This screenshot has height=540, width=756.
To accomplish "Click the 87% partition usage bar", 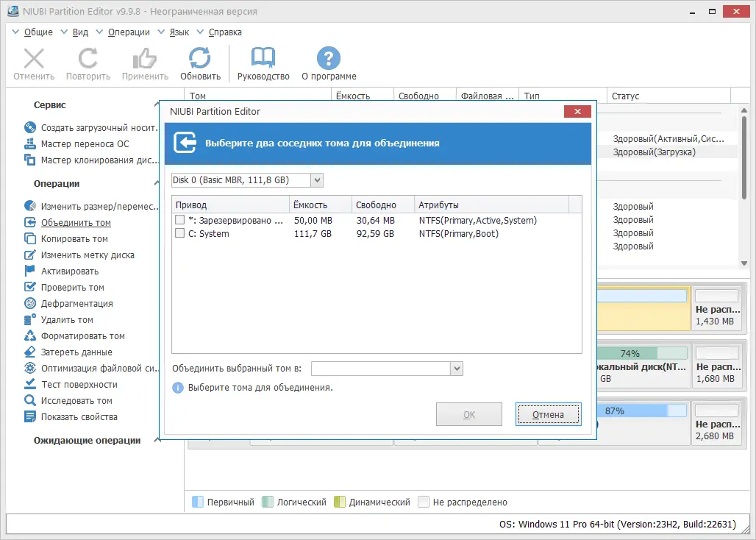I will (x=642, y=411).
